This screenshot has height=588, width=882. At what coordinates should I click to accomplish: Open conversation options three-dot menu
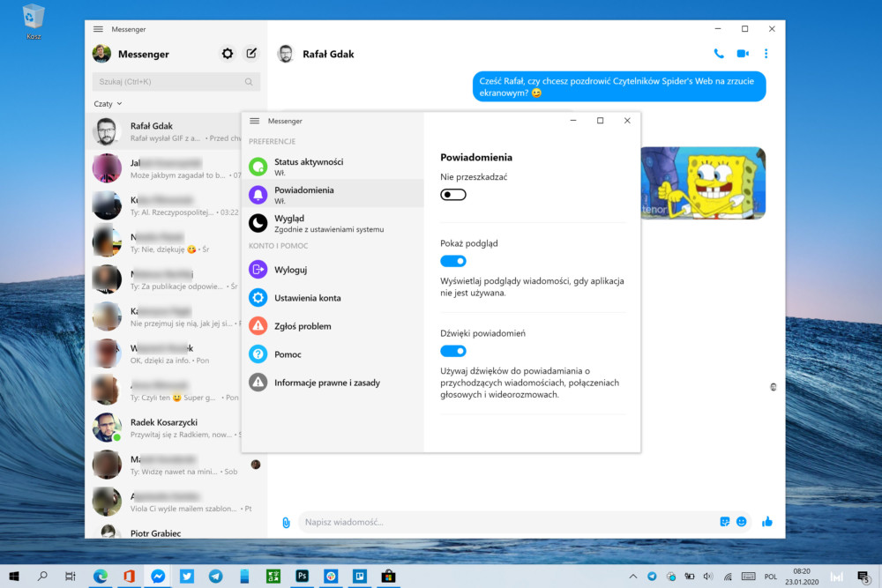point(766,54)
